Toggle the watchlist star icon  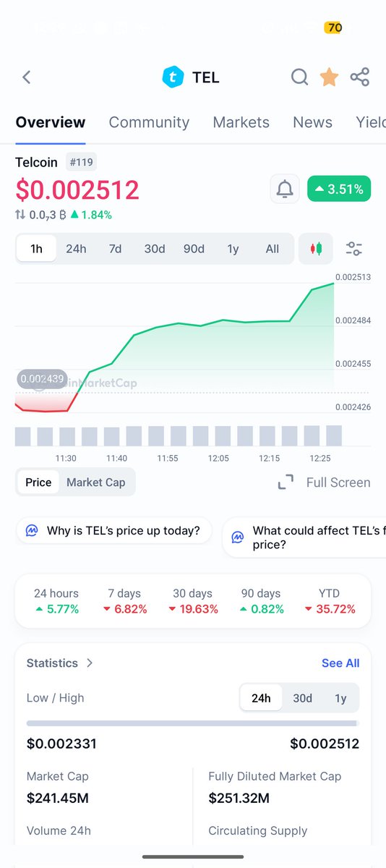coord(329,77)
